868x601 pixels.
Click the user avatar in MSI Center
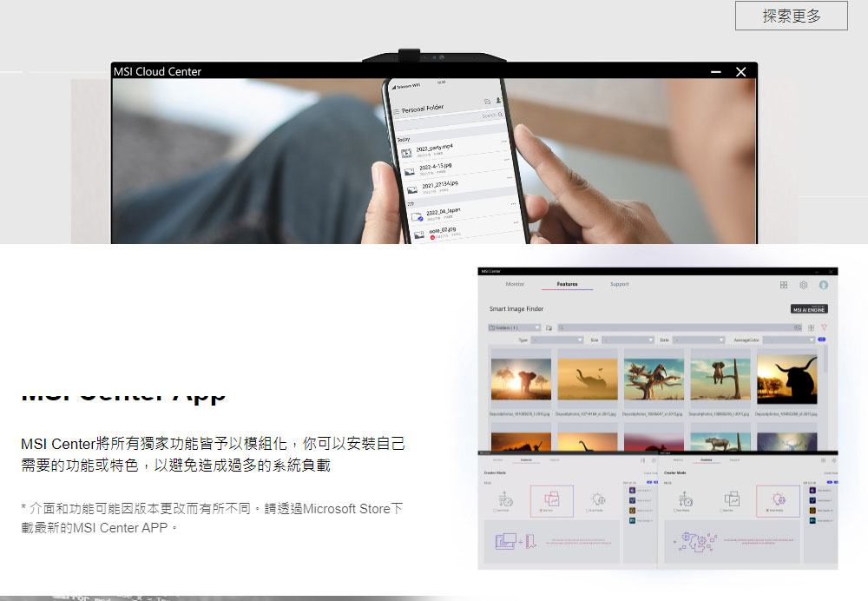(x=824, y=285)
